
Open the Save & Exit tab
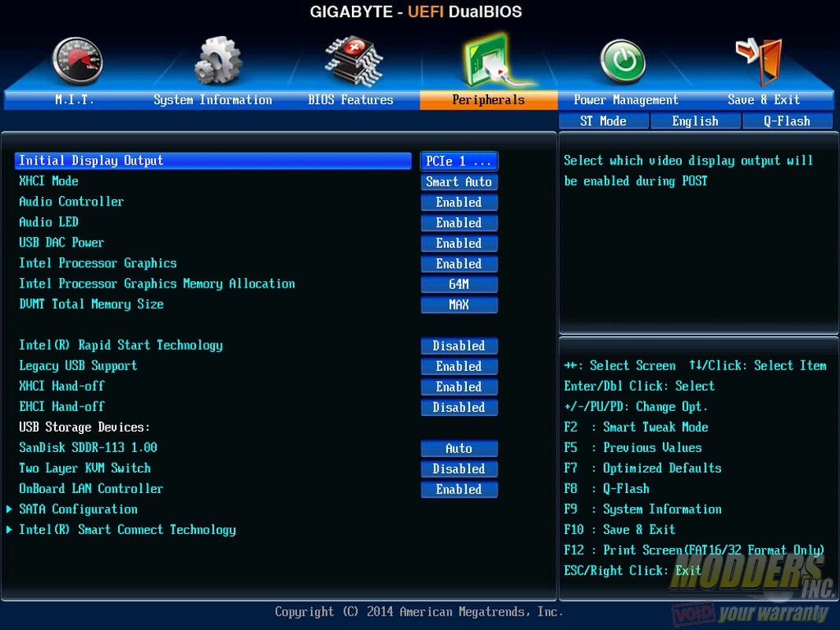[764, 100]
